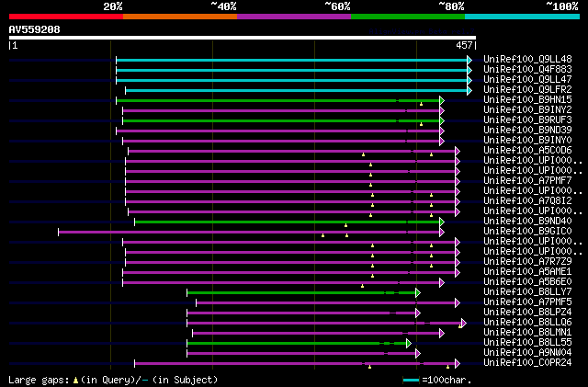Viewport: 588px width, 387px height.
Task: Select the UniRef100_B8LPZ4 label
Action: coord(527,313)
